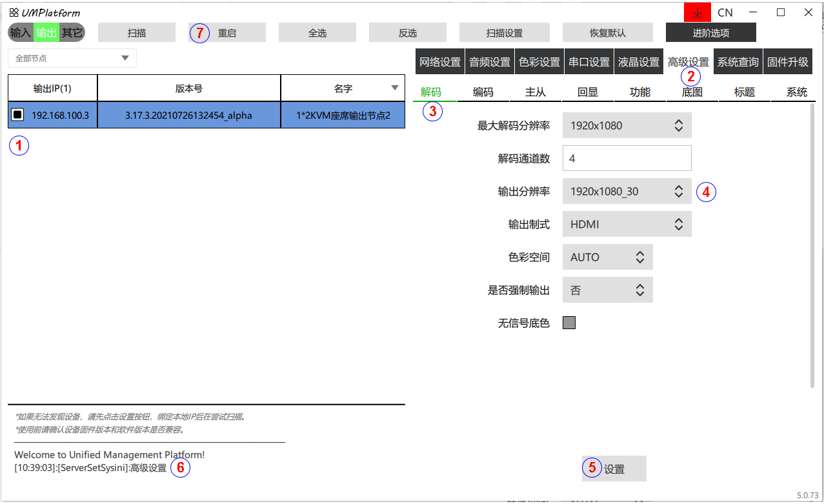Open the 固件升级 tab
The image size is (824, 504).
click(787, 62)
